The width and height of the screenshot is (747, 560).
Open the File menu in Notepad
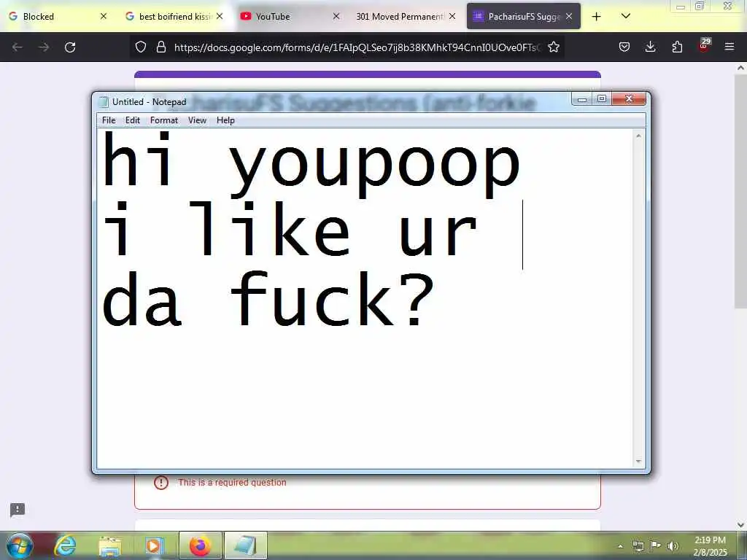[x=109, y=120]
